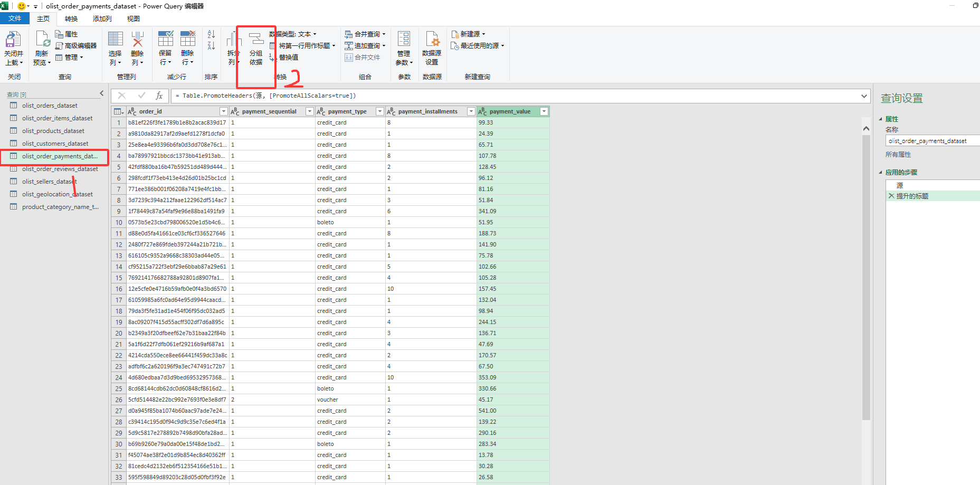Click the vertical scrollbar up arrow
This screenshot has height=485, width=980.
(x=866, y=128)
